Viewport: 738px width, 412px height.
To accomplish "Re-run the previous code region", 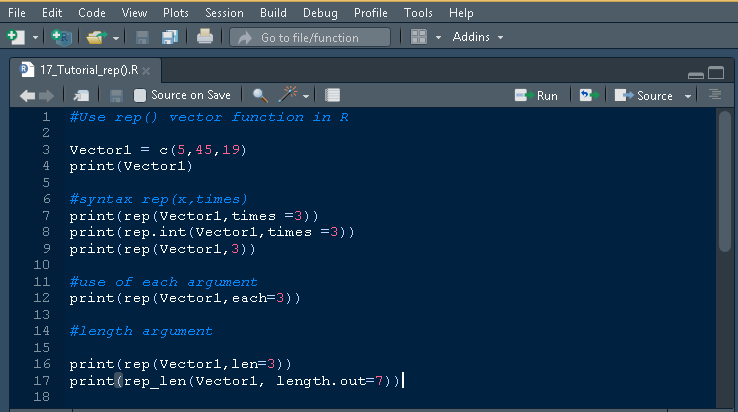I will [x=589, y=95].
